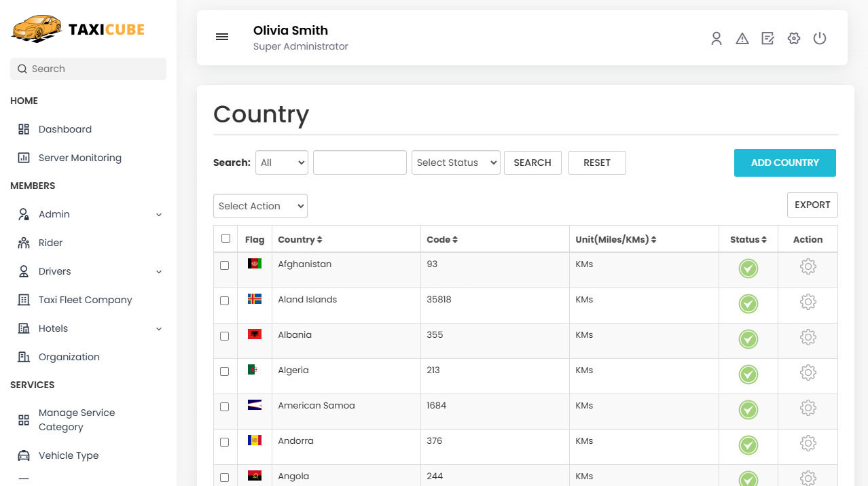
Task: Click the hamburger menu icon in header
Action: (222, 37)
